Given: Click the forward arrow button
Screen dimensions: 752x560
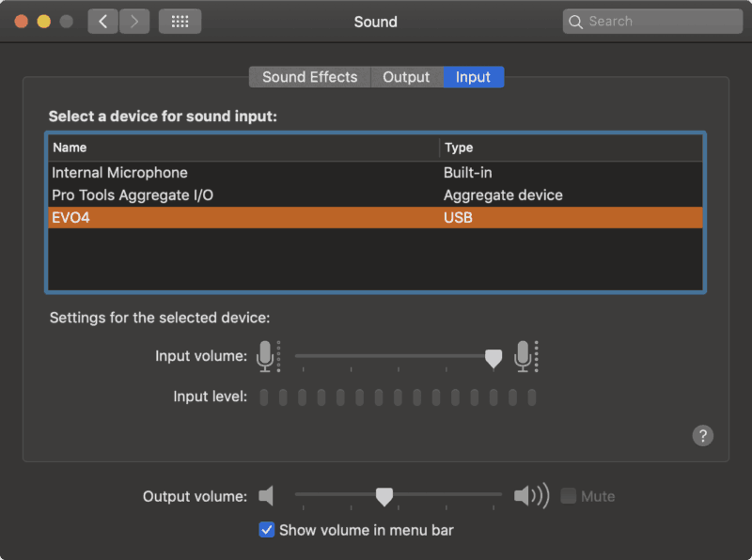Looking at the screenshot, I should 134,22.
